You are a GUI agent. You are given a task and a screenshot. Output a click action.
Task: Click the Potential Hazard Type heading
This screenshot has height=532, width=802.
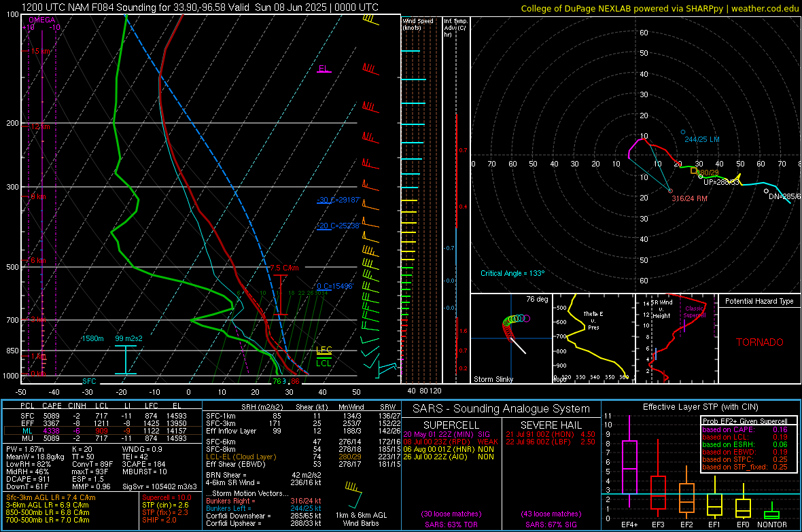pyautogui.click(x=759, y=301)
